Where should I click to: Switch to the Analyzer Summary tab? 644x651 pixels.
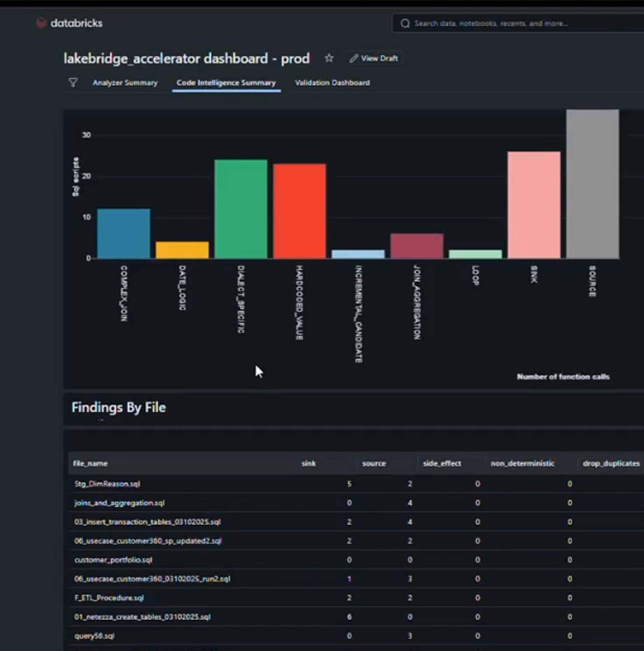point(125,83)
